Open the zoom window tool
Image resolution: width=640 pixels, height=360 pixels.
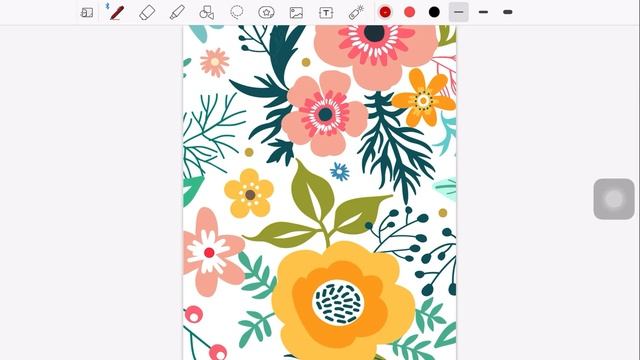click(x=87, y=13)
